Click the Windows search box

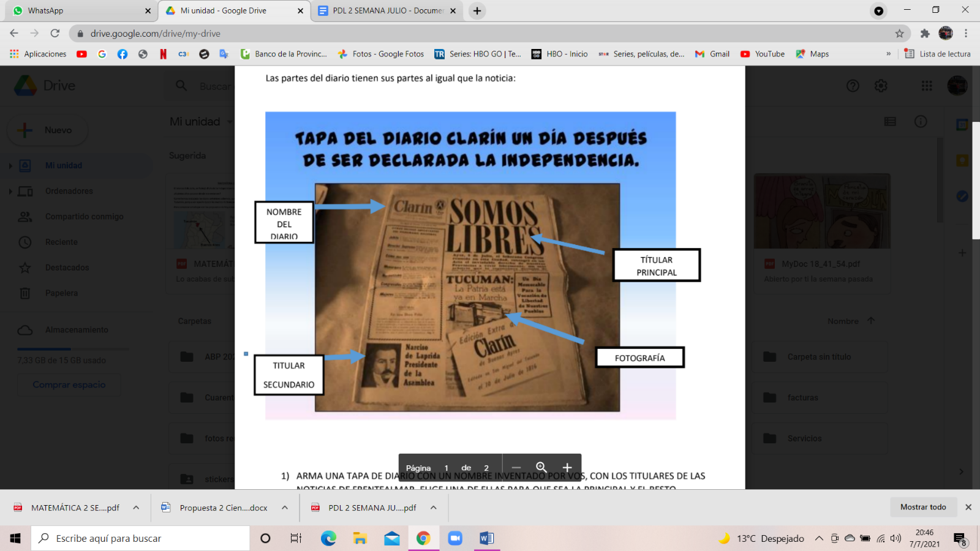point(140,538)
